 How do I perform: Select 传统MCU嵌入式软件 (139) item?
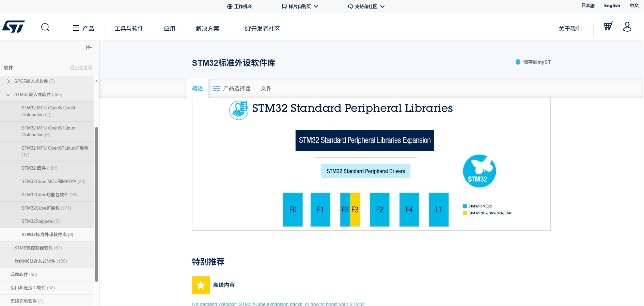(x=47, y=261)
